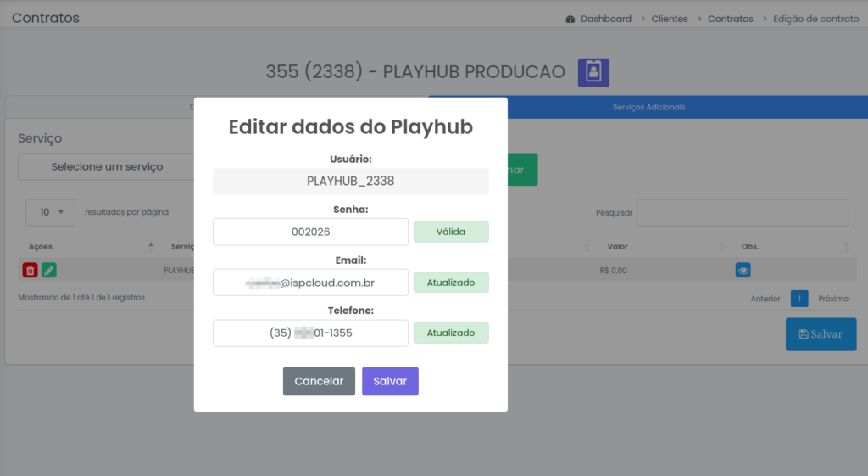Edit the PLAYHUB service row
The image size is (868, 476).
click(48, 271)
